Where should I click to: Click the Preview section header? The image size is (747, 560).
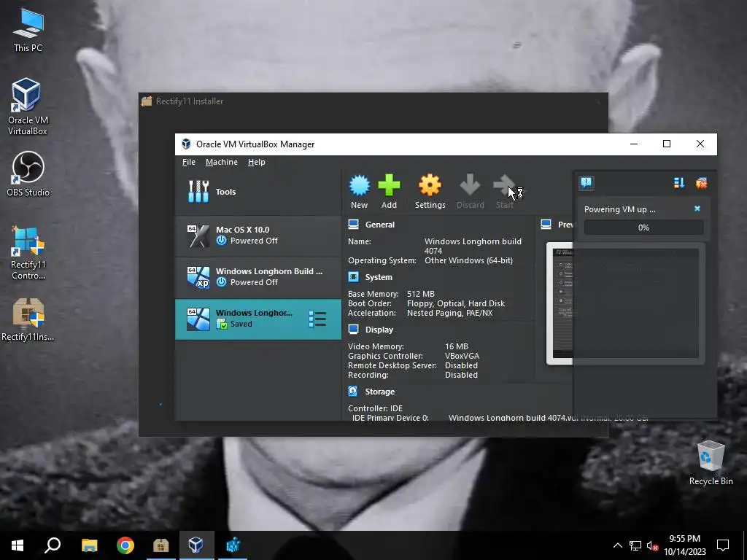(x=565, y=225)
